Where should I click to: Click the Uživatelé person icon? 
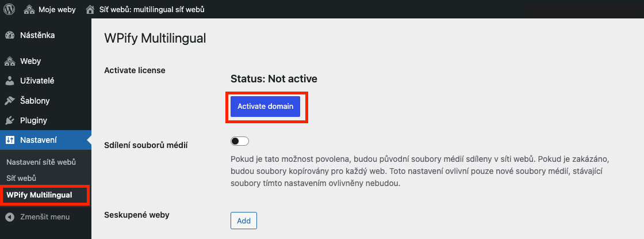pos(10,81)
